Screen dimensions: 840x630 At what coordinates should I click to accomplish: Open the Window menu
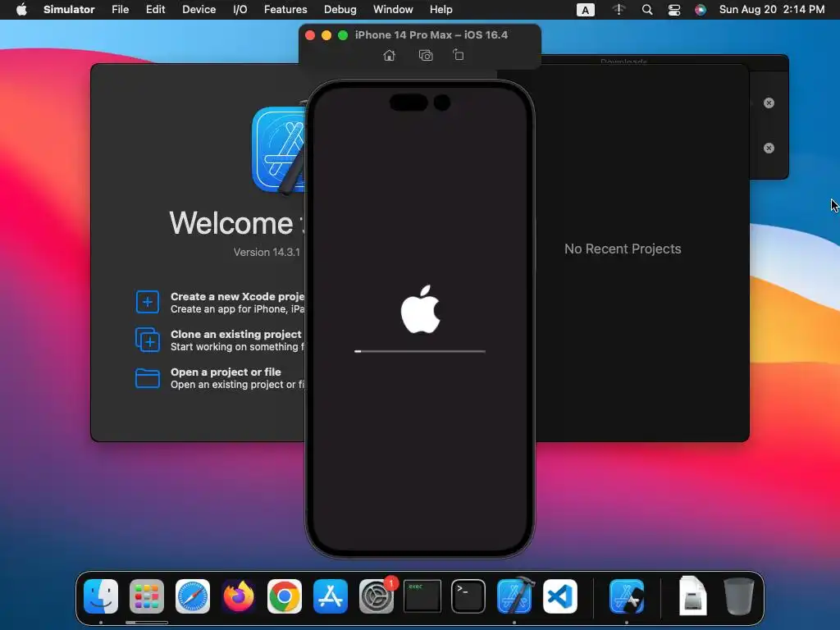click(x=393, y=10)
